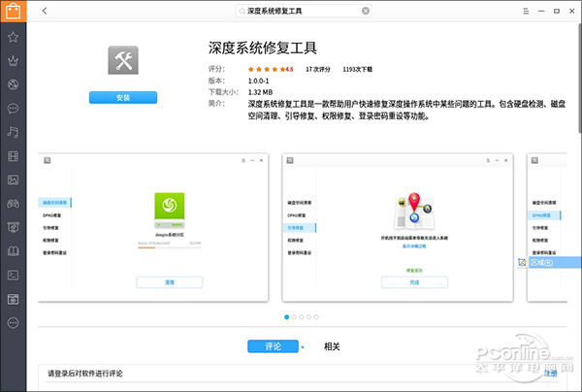Click the 注册 link in comment area

pos(550,373)
